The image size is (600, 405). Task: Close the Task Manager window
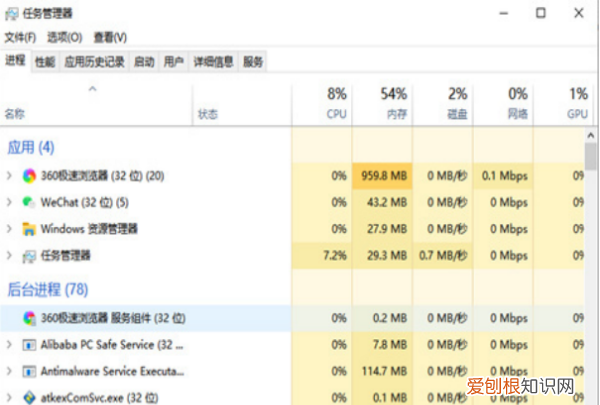tap(579, 13)
